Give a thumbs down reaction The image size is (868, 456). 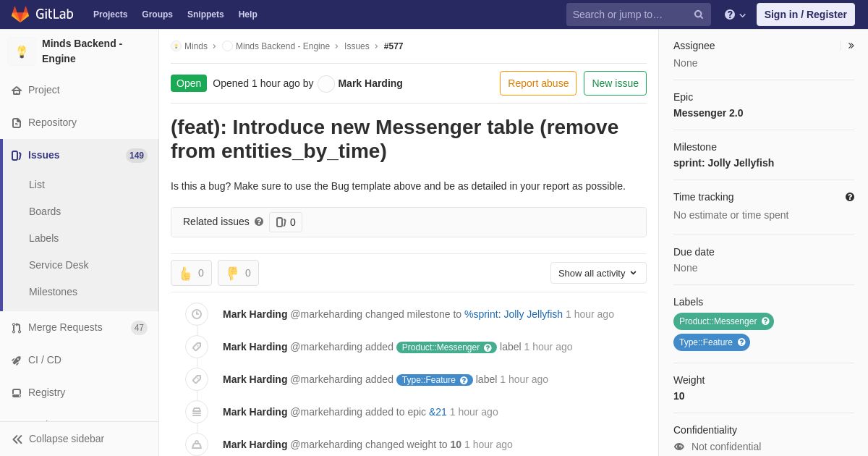click(238, 273)
